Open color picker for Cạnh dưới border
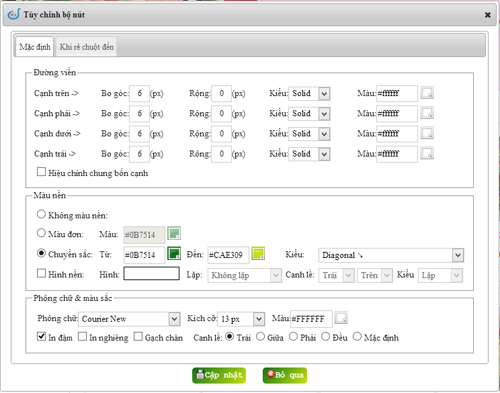 [427, 133]
